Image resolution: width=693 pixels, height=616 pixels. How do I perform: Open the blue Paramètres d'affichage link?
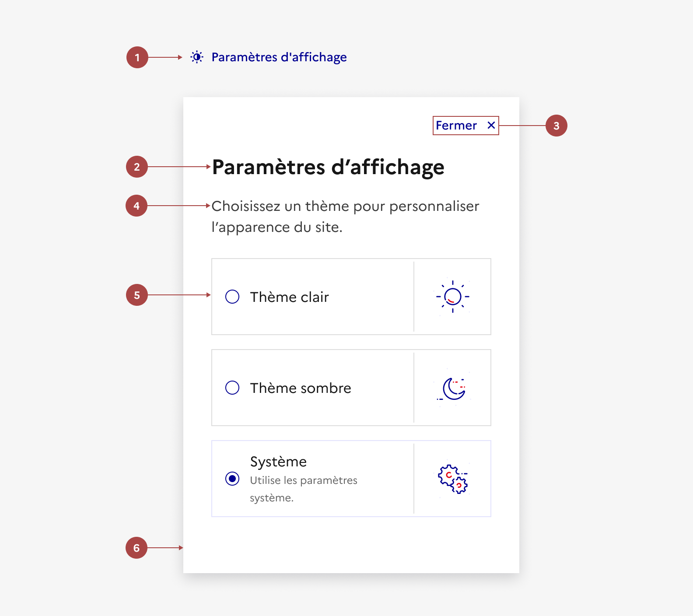[279, 57]
